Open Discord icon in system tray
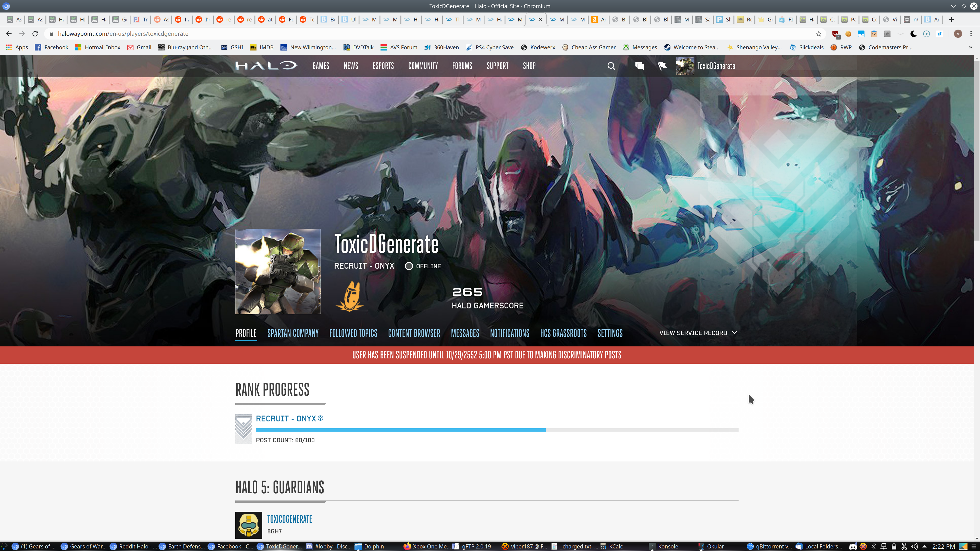This screenshot has height=551, width=980. [x=853, y=546]
